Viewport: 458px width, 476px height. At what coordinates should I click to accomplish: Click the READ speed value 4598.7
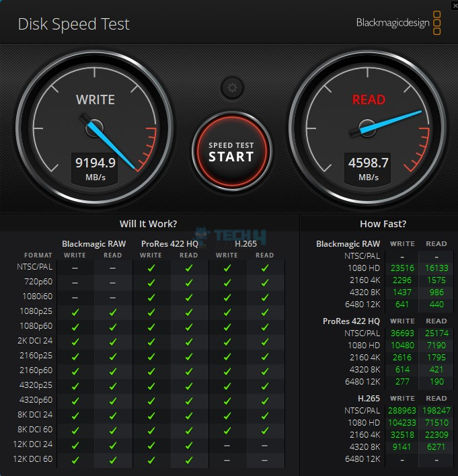click(x=368, y=163)
